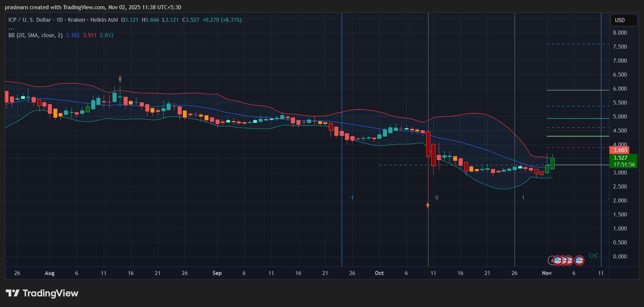Open the rightmost US flag economic event
The height and width of the screenshot is (307, 644).
[x=579, y=261]
